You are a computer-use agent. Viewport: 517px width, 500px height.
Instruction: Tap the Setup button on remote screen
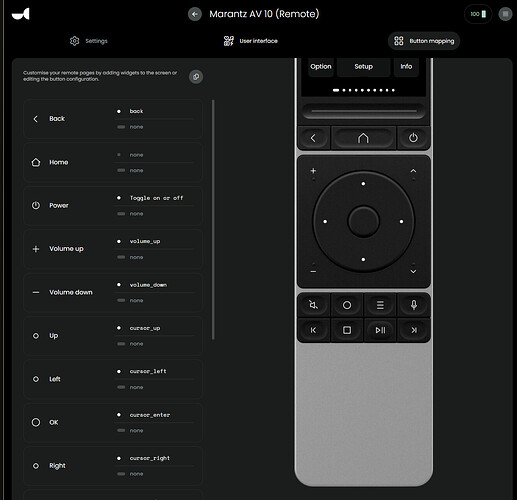coord(363,67)
